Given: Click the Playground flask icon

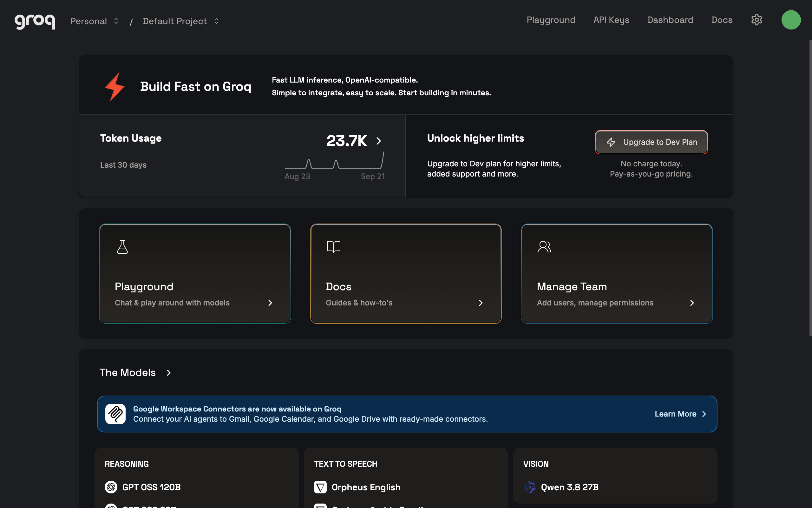Looking at the screenshot, I should point(122,247).
